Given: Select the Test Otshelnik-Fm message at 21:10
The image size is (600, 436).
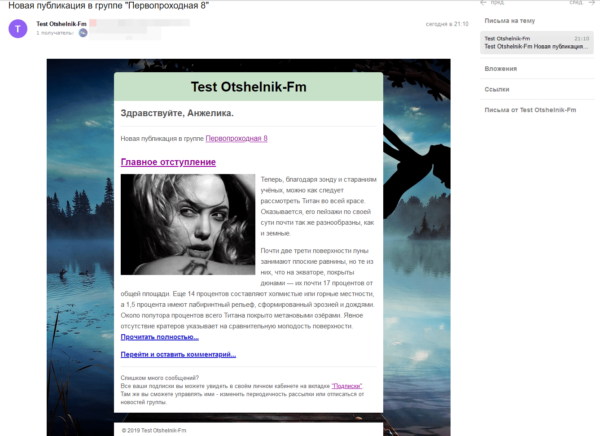Looking at the screenshot, I should [536, 42].
